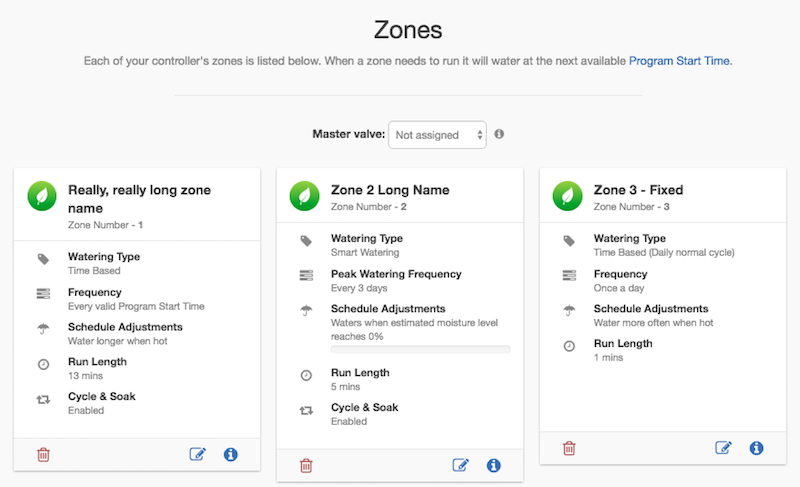Open info for zone number 1
Image resolution: width=800 pixels, height=487 pixels.
point(231,454)
